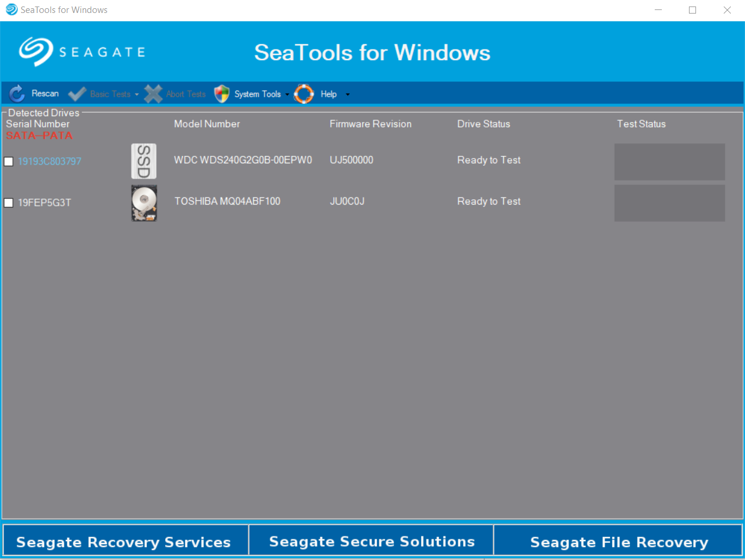Close the SeaTools window
This screenshot has width=745, height=560.
pos(727,10)
